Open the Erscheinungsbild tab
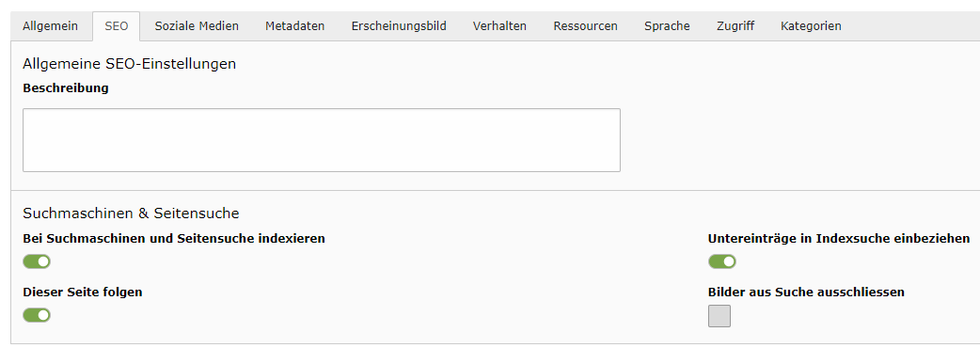This screenshot has width=980, height=348. [399, 26]
